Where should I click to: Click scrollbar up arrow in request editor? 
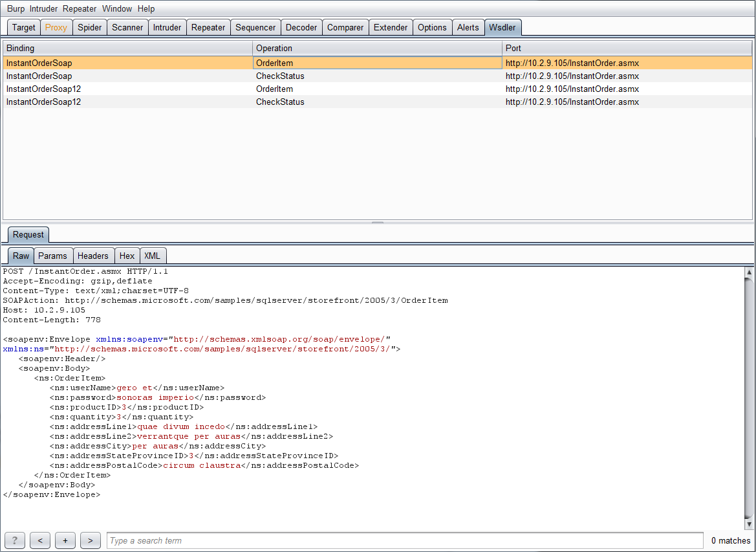[x=750, y=272]
